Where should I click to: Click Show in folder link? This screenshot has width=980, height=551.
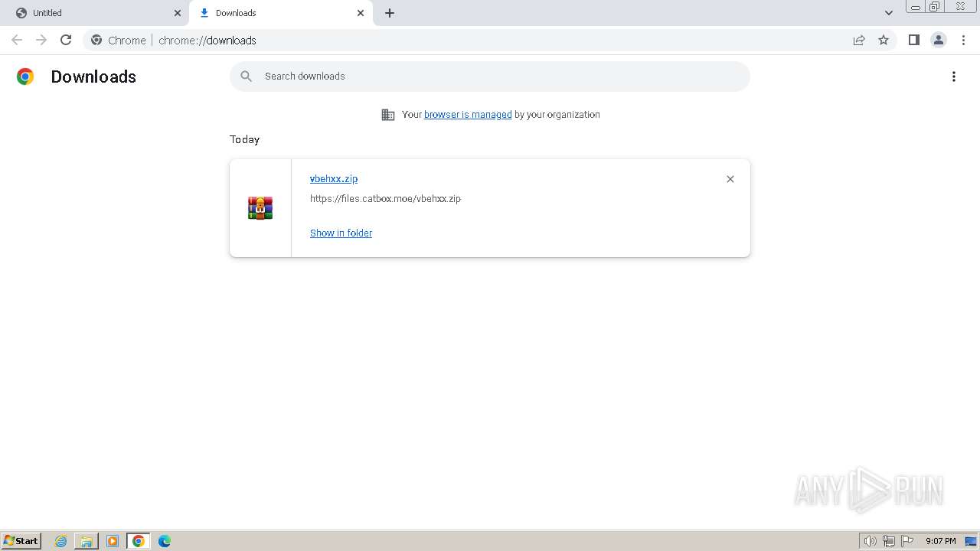[x=341, y=233]
